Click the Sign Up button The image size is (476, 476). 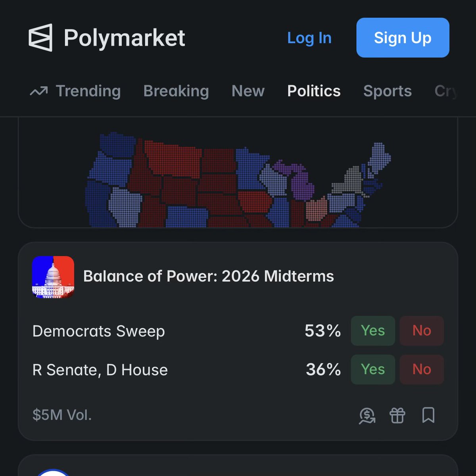coord(403,38)
